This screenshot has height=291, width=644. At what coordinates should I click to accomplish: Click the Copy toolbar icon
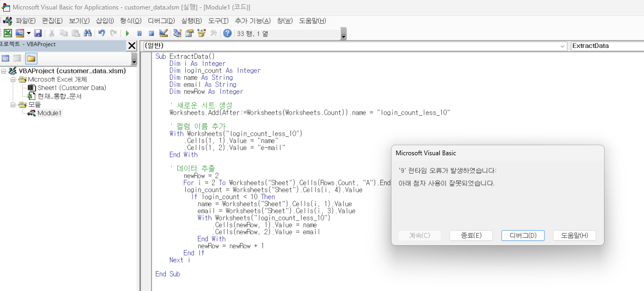click(64, 33)
